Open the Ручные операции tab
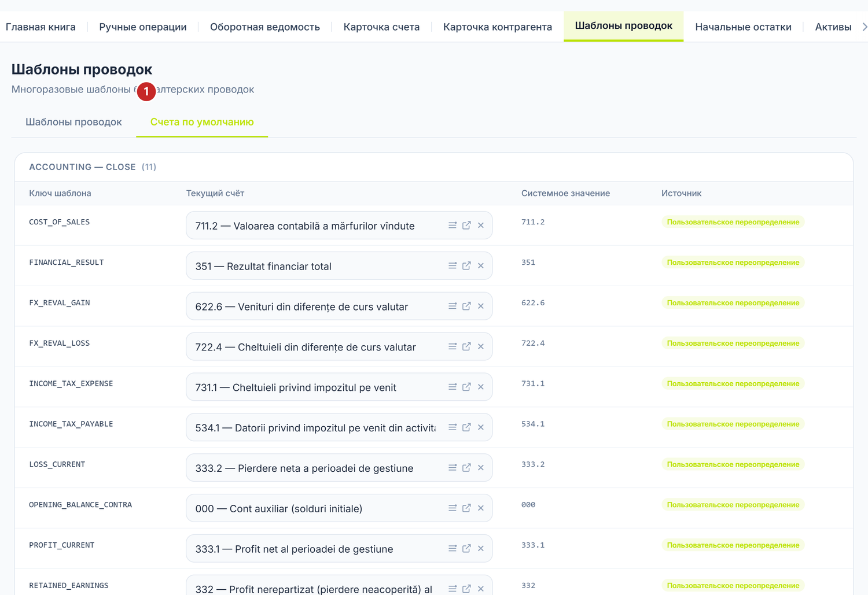 (143, 27)
